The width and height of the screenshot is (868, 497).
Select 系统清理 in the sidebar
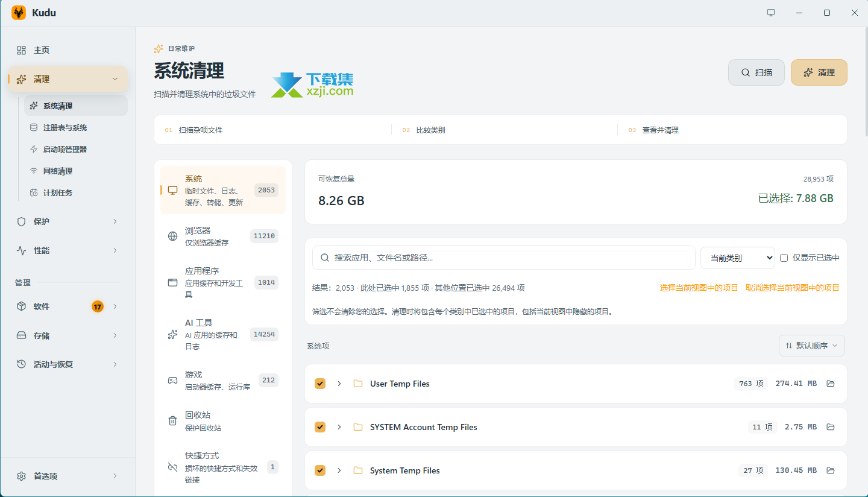point(76,106)
